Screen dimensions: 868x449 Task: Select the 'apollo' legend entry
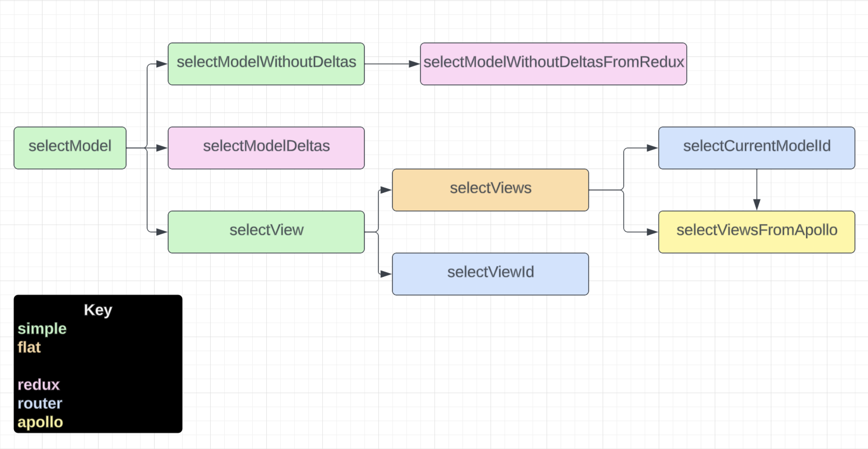point(40,422)
